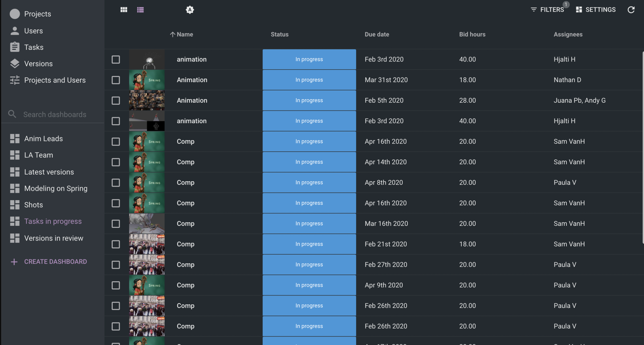
Task: Select Projects and Users view
Action: [55, 80]
